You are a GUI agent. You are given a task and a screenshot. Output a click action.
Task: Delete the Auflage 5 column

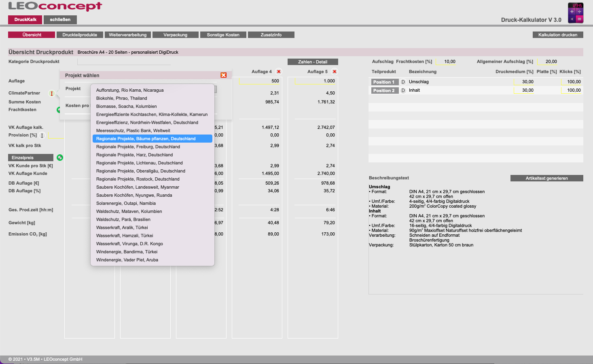[x=334, y=72]
